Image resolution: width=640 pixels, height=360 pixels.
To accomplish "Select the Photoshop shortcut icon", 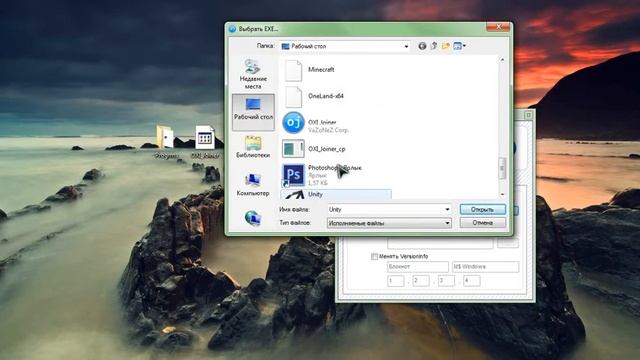I will 293,175.
